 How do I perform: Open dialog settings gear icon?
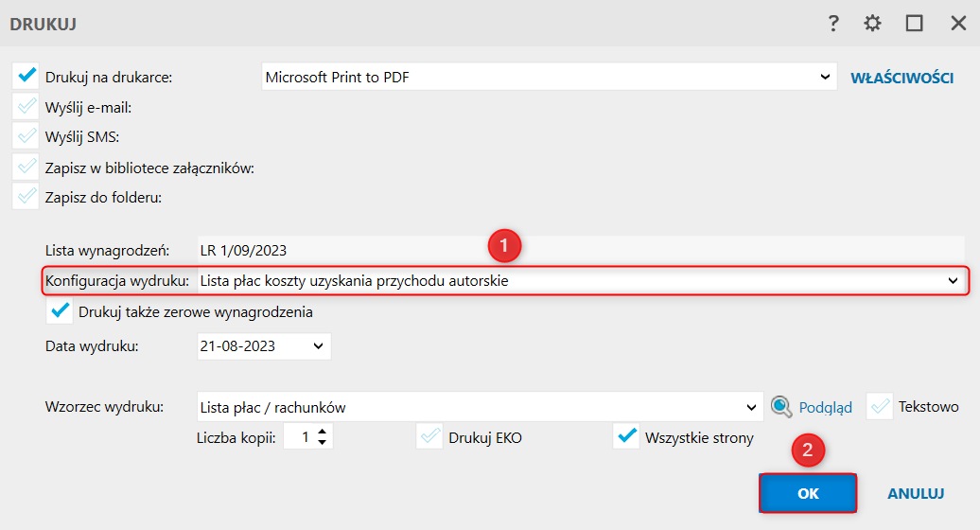pyautogui.click(x=872, y=24)
